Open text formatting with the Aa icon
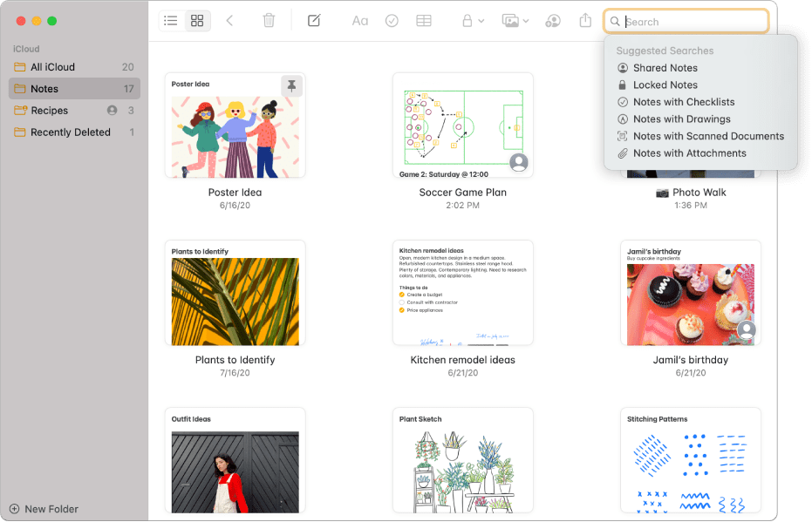 [359, 20]
